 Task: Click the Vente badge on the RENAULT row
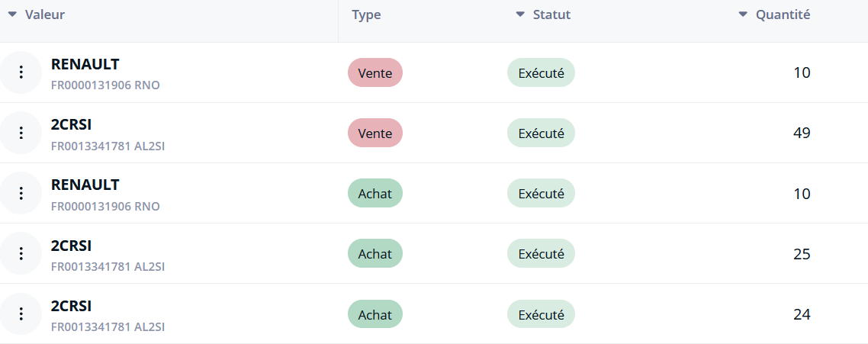pyautogui.click(x=375, y=72)
